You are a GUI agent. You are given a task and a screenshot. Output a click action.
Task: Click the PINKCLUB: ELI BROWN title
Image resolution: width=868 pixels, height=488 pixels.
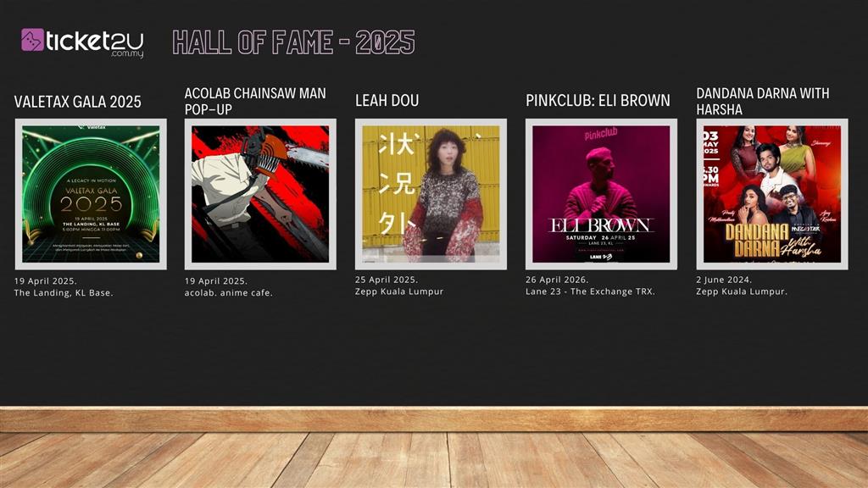pos(598,101)
